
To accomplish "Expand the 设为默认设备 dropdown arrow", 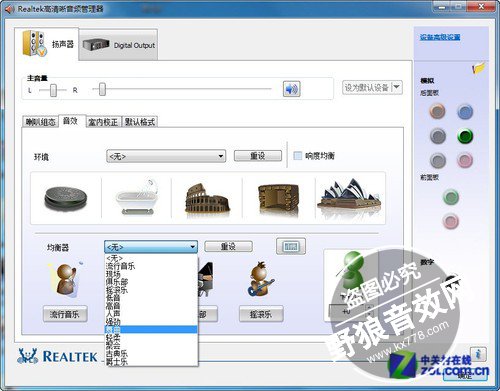I will click(396, 87).
